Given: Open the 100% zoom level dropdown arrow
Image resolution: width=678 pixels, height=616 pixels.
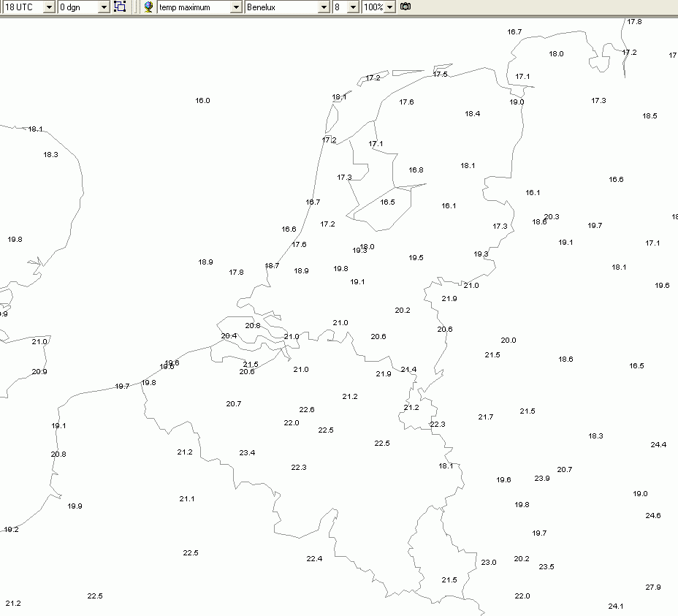Looking at the screenshot, I should coord(389,7).
